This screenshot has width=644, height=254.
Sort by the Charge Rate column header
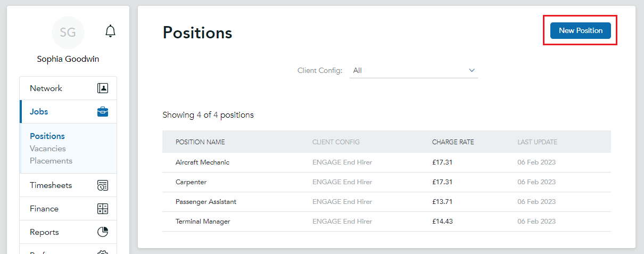[453, 142]
